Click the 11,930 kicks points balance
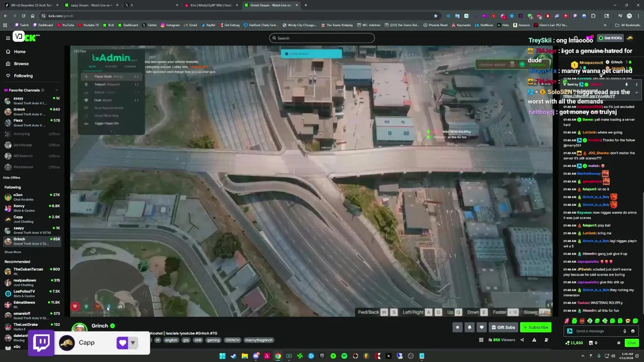 574,343
